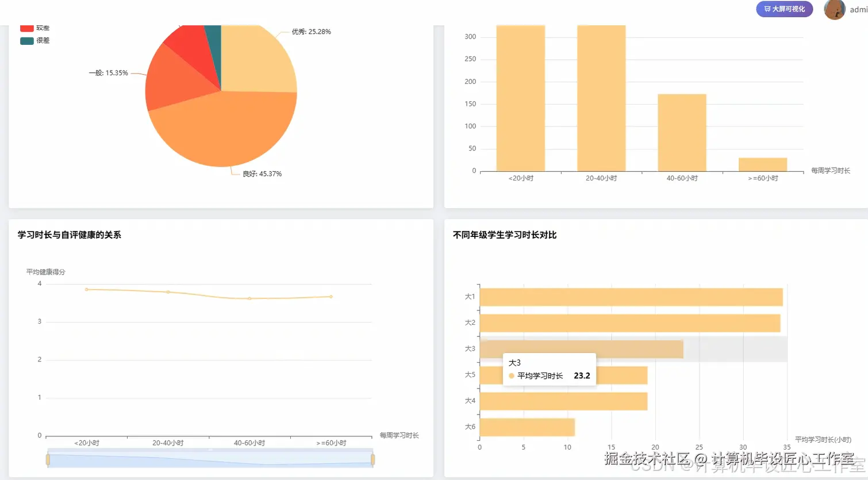Click the user avatar picture
The image size is (868, 480).
834,9
